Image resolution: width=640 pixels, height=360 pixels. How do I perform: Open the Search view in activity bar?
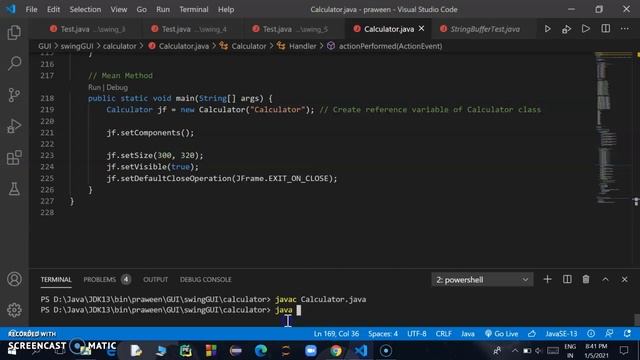click(14, 63)
